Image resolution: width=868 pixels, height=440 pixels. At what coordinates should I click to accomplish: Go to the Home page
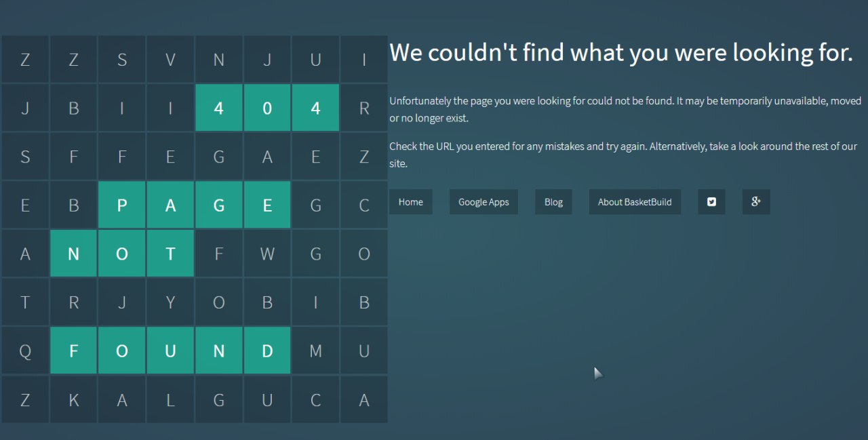411,202
